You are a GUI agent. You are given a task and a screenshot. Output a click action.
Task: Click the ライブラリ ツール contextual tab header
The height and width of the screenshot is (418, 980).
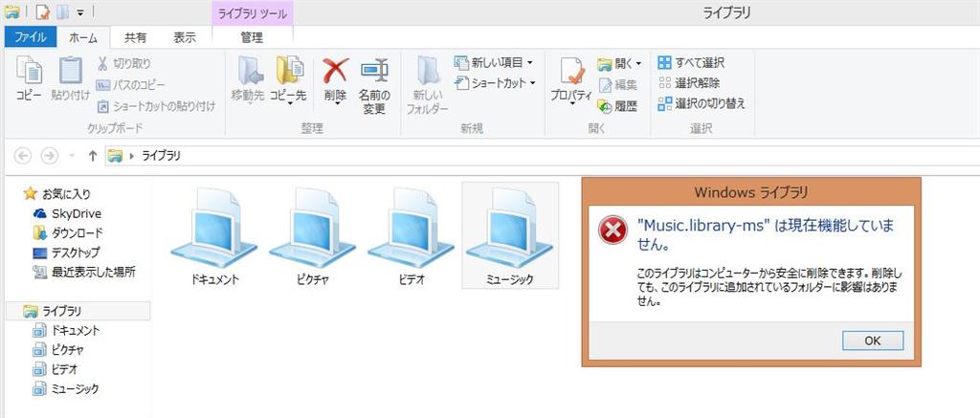coord(253,13)
